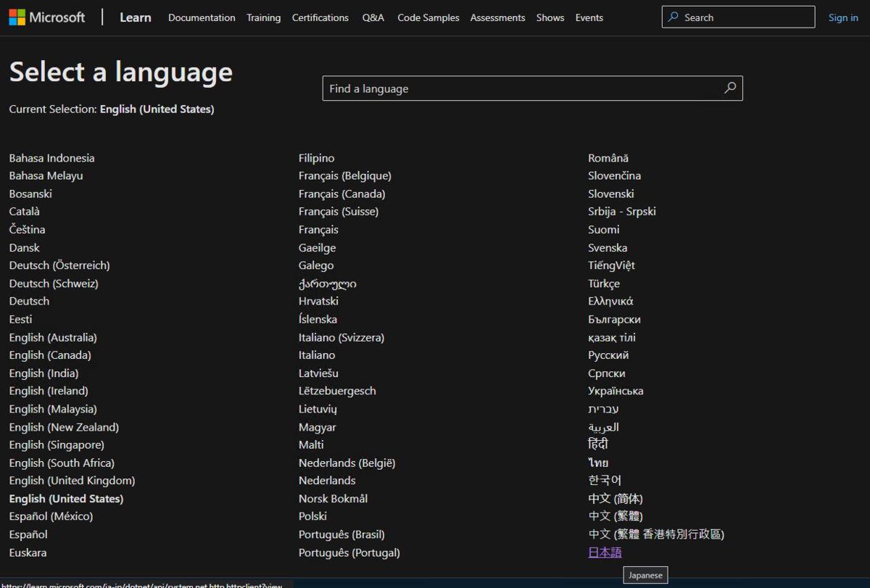Screen dimensions: 870x588
Task: Go to Certifications
Action: click(x=320, y=17)
